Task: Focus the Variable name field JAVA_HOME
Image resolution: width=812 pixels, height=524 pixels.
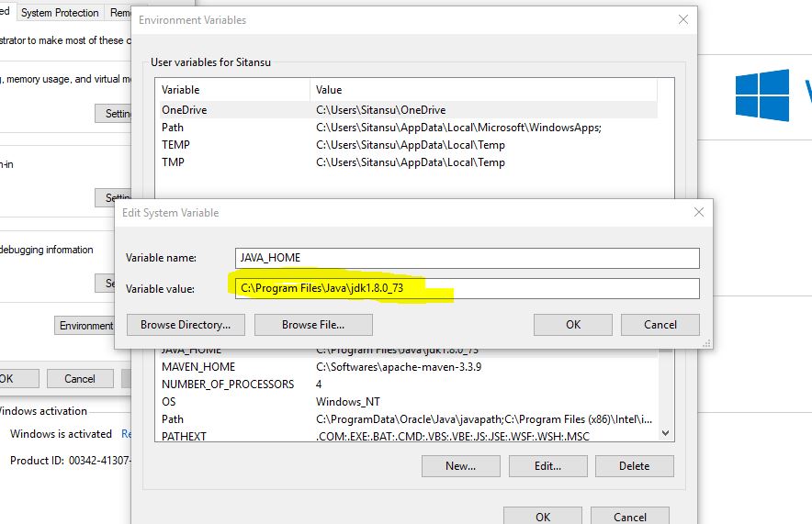Action: (468, 258)
